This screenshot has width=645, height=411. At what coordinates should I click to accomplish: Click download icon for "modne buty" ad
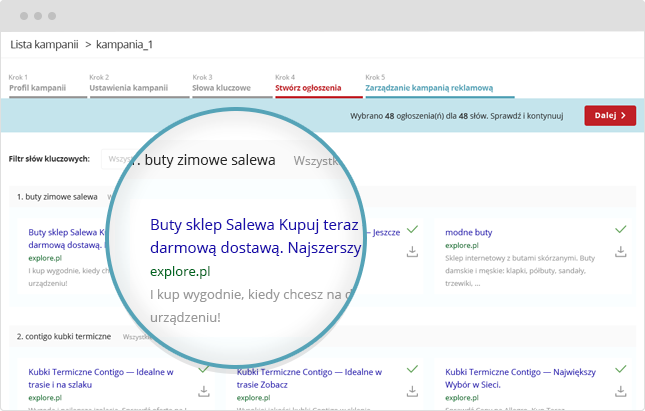click(621, 251)
